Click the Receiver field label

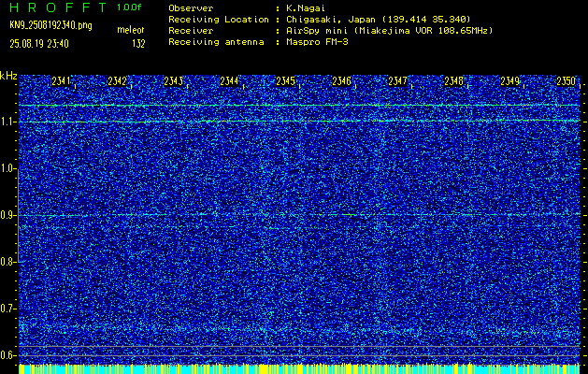191,31
